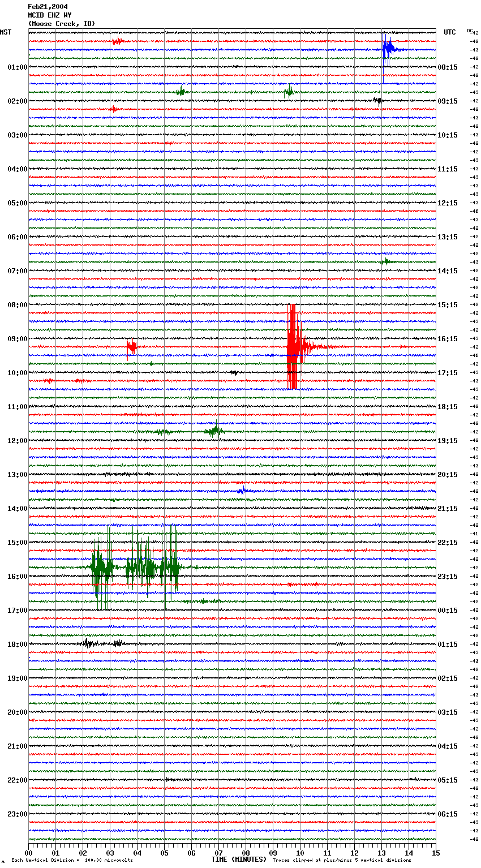Select the 13:15 UTC time label
This screenshot has height=868, width=481.
pos(448,237)
